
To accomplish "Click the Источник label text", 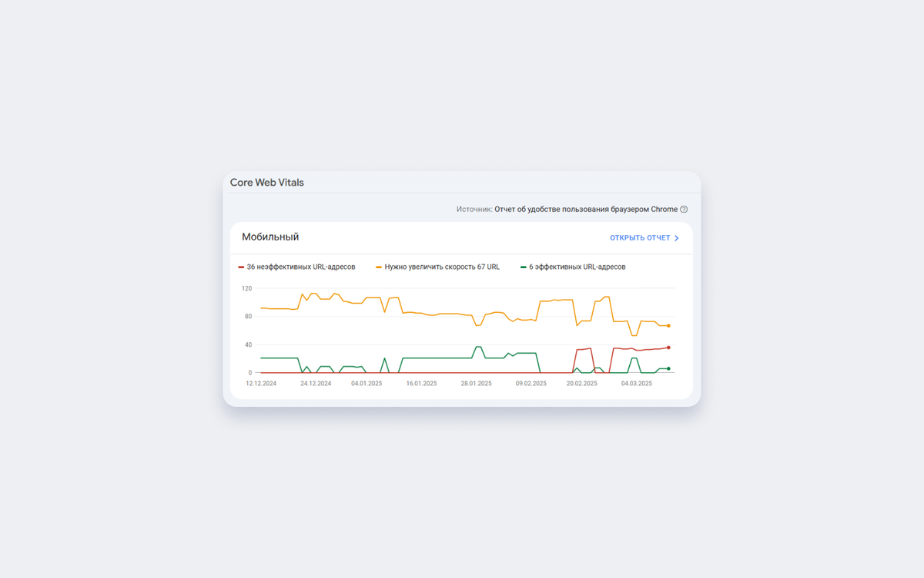I will pos(474,210).
